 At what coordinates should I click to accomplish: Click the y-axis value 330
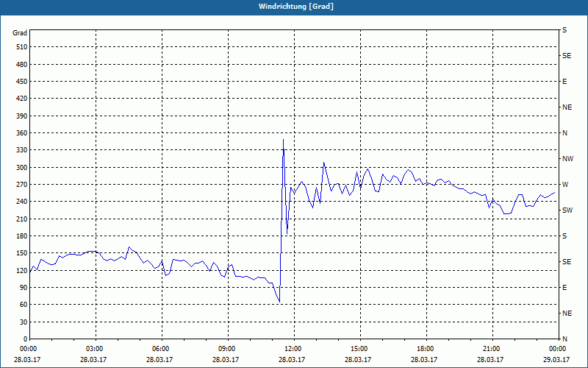tap(22, 150)
